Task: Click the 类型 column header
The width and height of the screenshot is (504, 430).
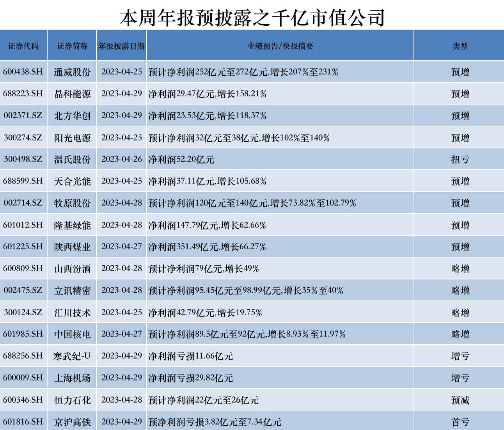Action: pos(460,46)
